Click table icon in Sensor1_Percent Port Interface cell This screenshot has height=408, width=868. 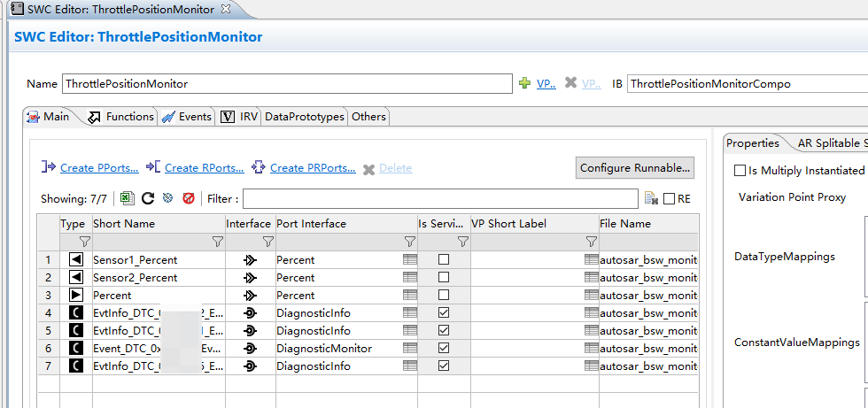point(409,259)
